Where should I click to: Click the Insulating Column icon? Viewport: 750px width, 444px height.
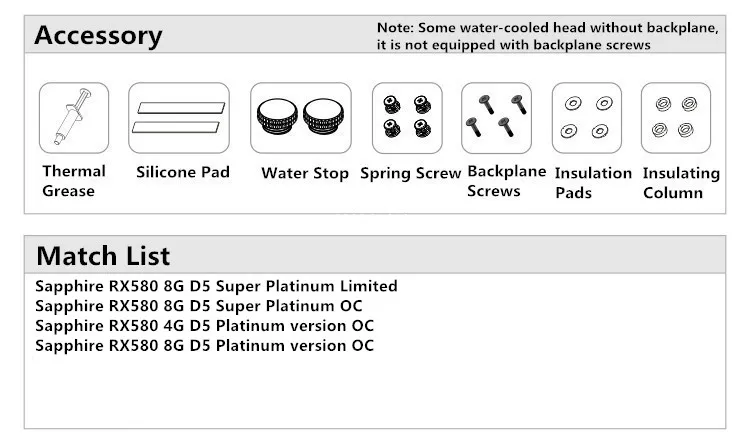[676, 118]
